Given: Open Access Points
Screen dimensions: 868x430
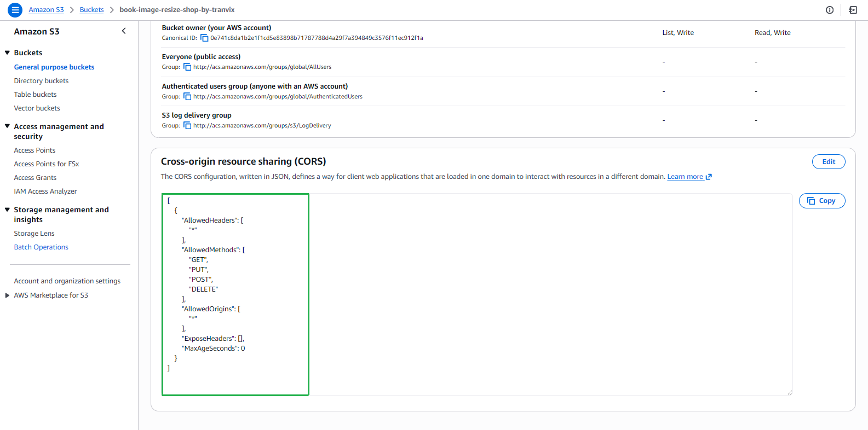Looking at the screenshot, I should (35, 150).
